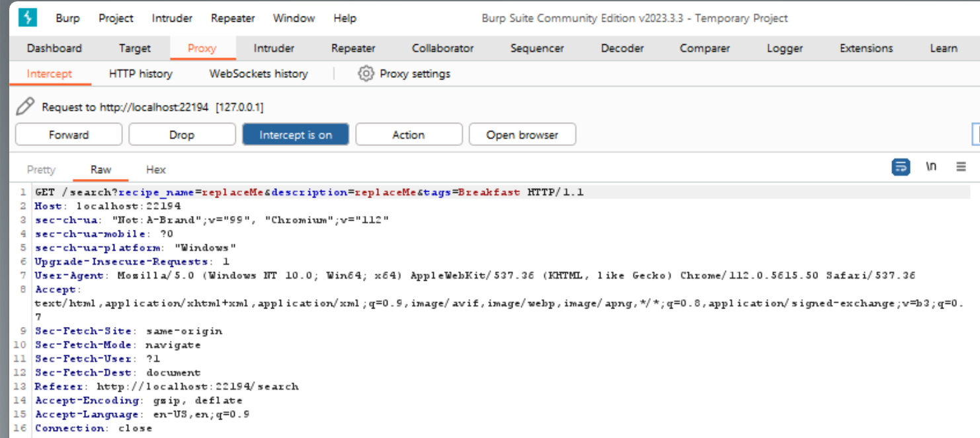Viewport: 980px width, 438px height.
Task: Click the Upgrade-Insecure-Requests header line
Action: [x=132, y=262]
